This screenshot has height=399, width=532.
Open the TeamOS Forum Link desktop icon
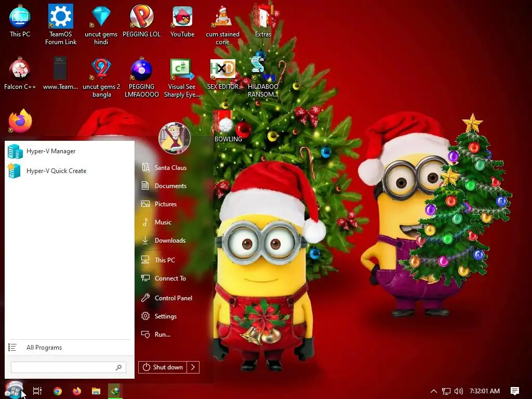tap(61, 24)
